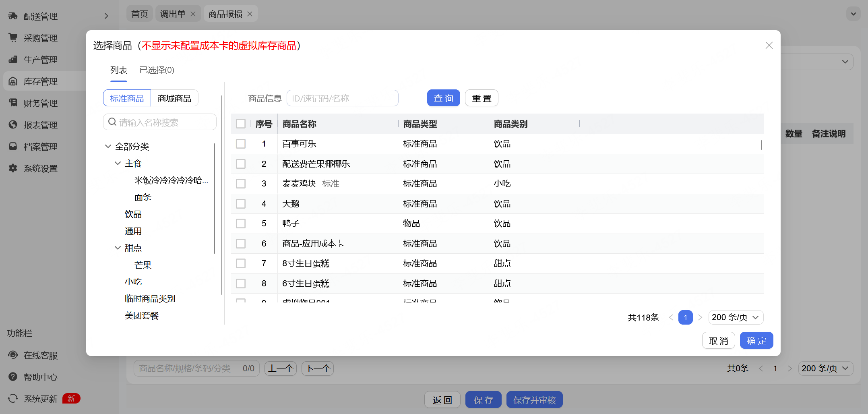The height and width of the screenshot is (414, 868).
Task: Switch to the 列表 tab
Action: click(x=119, y=70)
